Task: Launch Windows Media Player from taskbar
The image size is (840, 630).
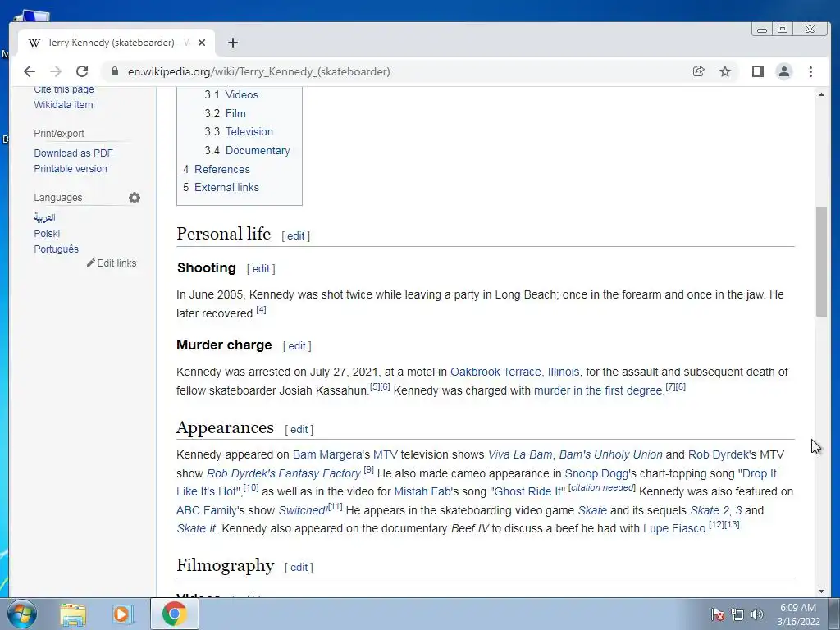Action: 122,614
